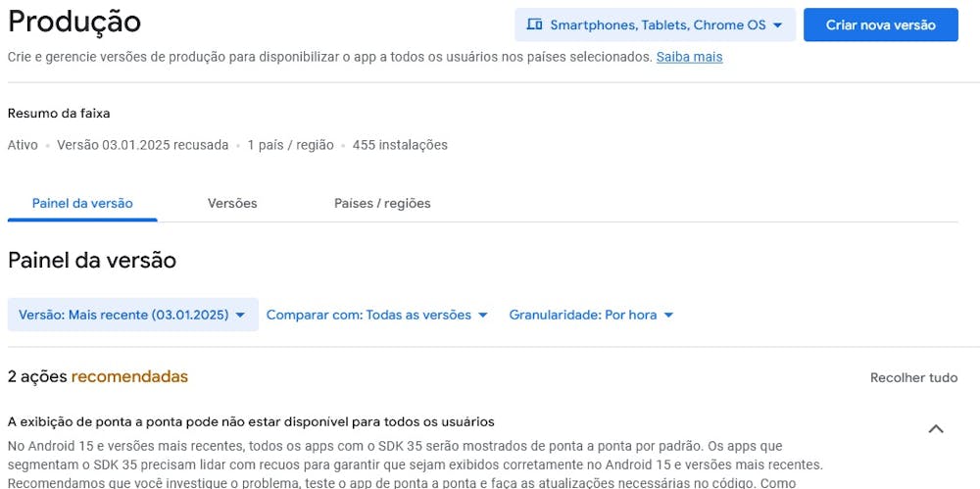Click the 2 ações recomendadas heading
Viewport: 980px width, 489px height.
(x=97, y=376)
